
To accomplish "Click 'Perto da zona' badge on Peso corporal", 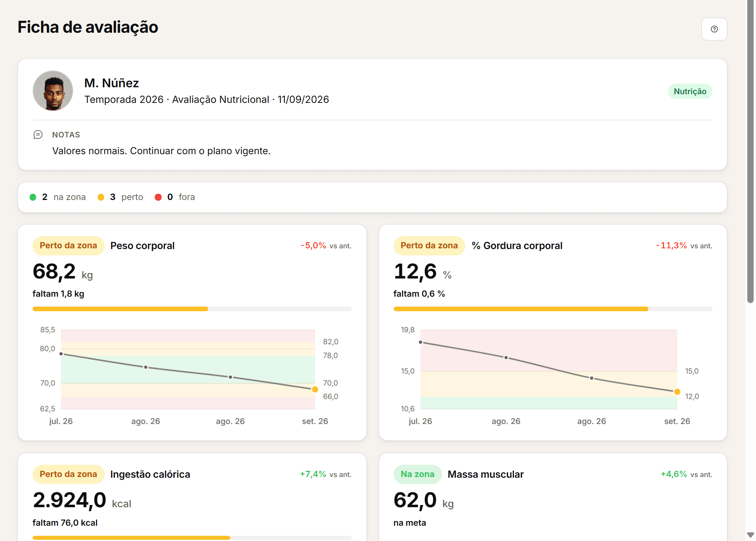I will [x=68, y=246].
